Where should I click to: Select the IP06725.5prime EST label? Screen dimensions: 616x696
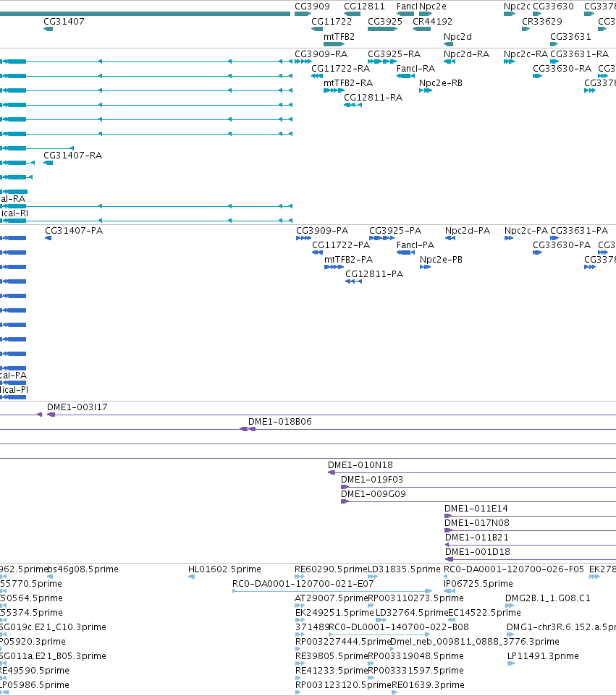[478, 584]
